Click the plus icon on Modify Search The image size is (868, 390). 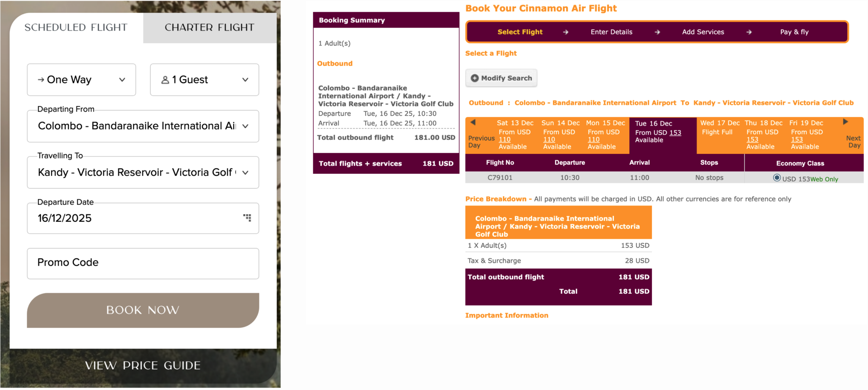coord(475,78)
